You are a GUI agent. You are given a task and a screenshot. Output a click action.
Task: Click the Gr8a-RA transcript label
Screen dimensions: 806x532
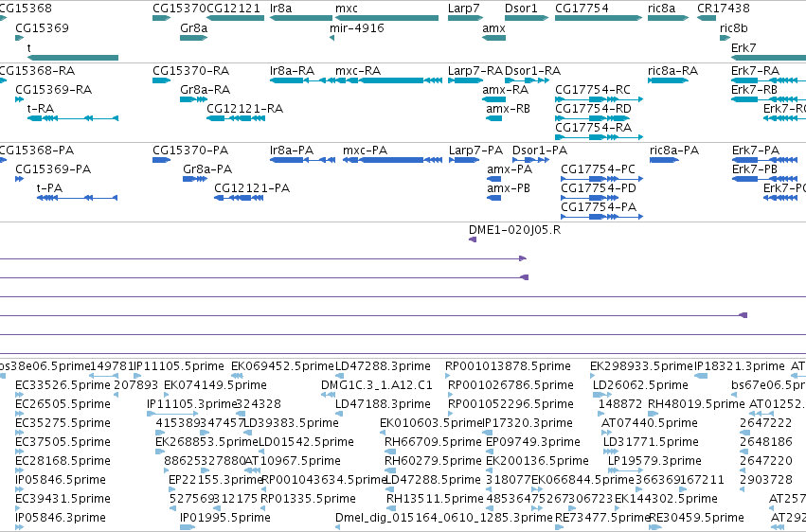(x=206, y=89)
